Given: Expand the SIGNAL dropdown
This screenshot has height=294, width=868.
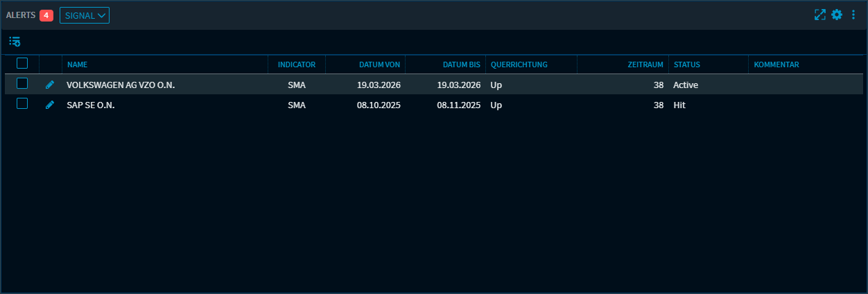Looking at the screenshot, I should click(85, 15).
